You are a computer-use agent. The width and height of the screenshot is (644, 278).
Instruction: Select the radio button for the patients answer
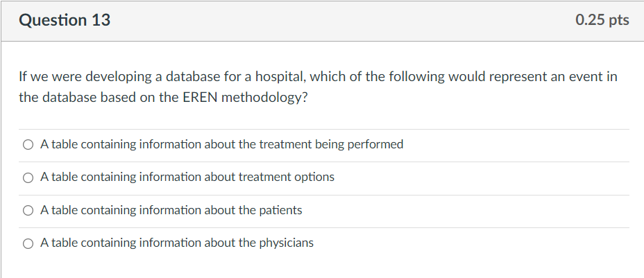click(x=28, y=211)
